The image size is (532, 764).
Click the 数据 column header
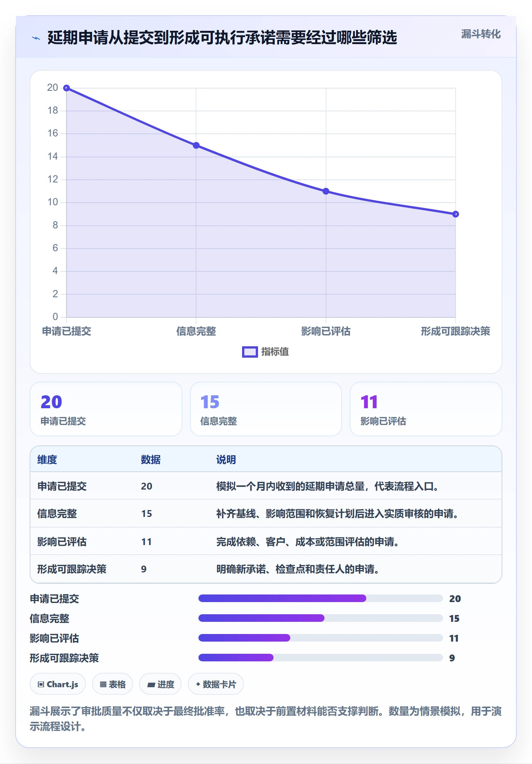(151, 460)
